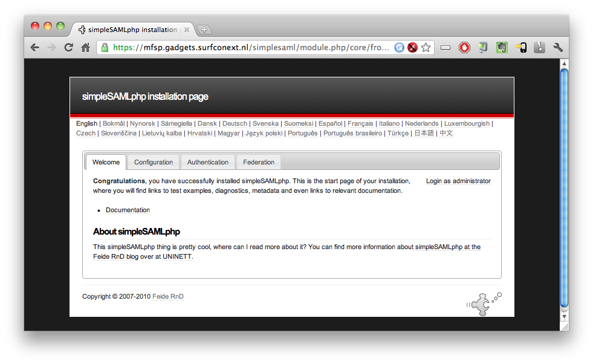Minimize the window with the yellow button

coord(48,26)
